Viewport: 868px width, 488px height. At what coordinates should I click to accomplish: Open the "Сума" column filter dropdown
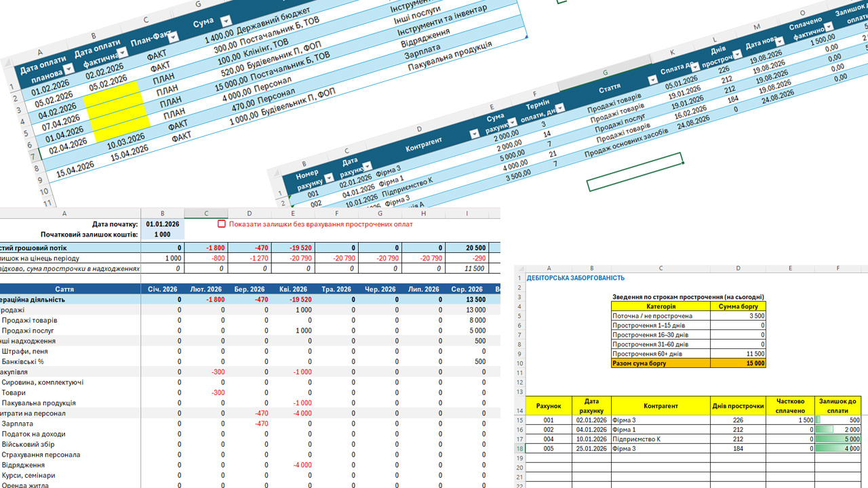click(x=226, y=20)
